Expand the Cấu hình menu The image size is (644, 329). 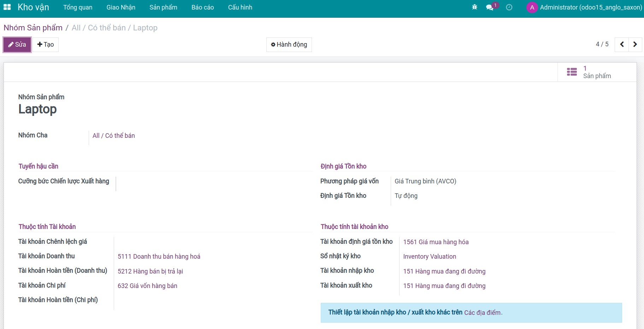tap(240, 7)
